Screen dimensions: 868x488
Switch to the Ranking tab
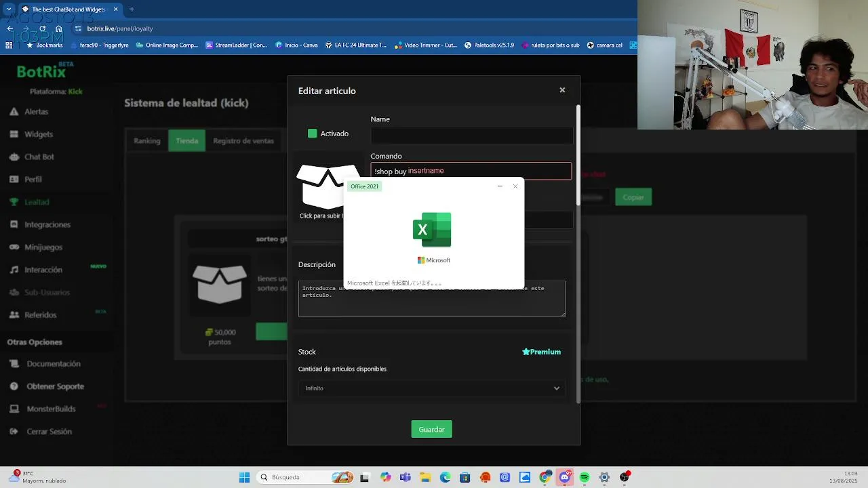pyautogui.click(x=146, y=140)
